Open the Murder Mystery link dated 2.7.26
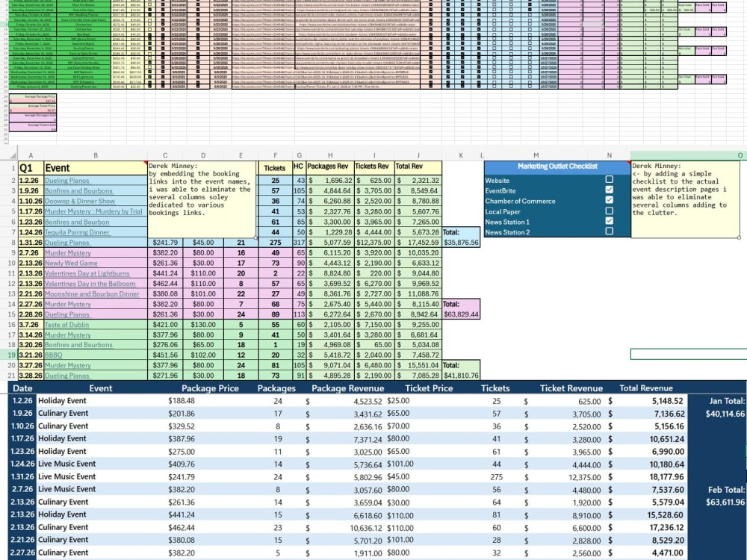The height and width of the screenshot is (560, 747). point(68,253)
